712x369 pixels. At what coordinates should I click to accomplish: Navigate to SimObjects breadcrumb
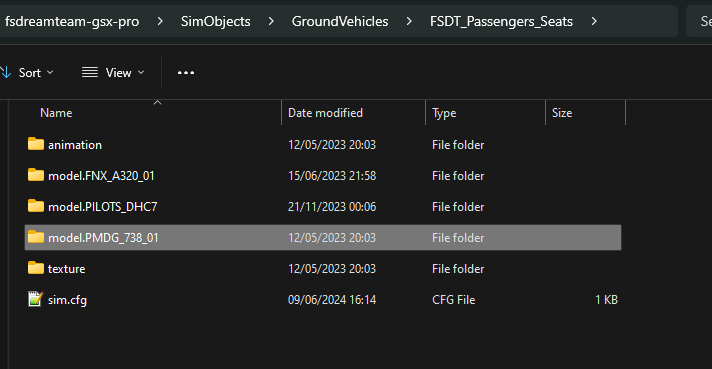(x=216, y=21)
